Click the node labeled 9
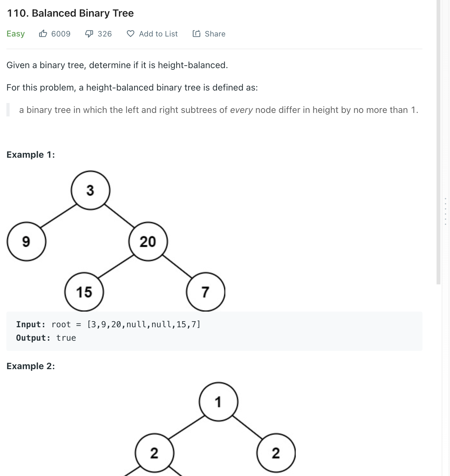The image size is (450, 476). [26, 242]
